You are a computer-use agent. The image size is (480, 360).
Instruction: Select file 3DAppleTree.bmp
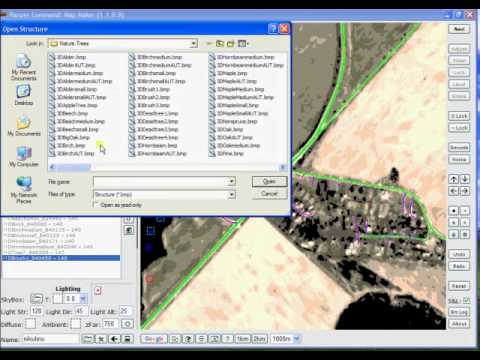[77, 105]
